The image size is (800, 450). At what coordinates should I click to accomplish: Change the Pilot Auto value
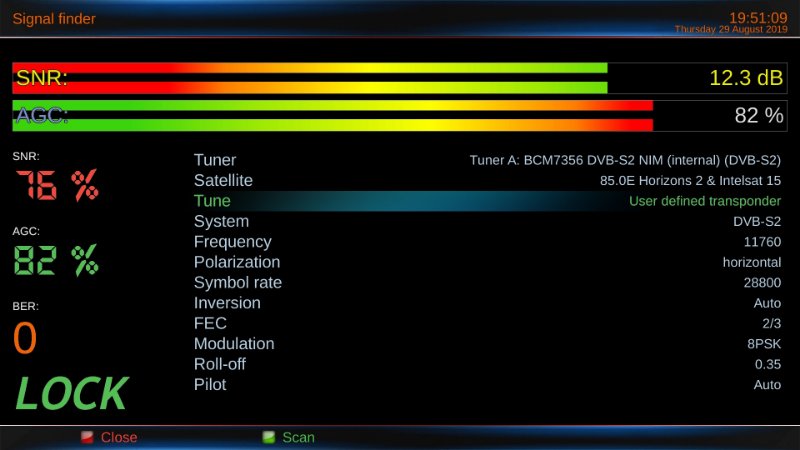pyautogui.click(x=767, y=385)
